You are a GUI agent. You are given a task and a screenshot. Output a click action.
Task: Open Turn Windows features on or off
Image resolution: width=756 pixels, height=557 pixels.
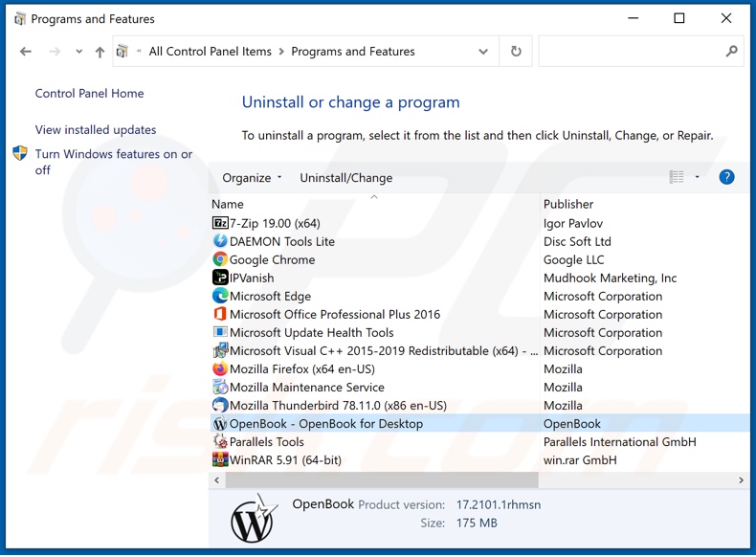[113, 162]
